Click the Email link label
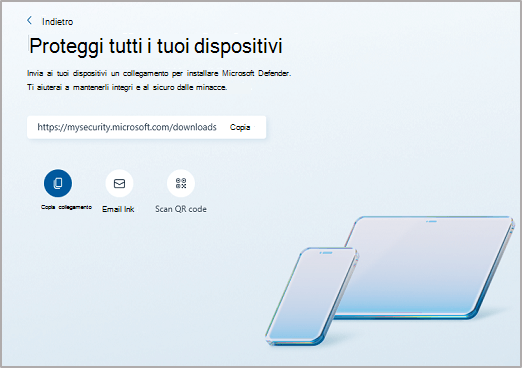This screenshot has width=522, height=368. tap(118, 209)
